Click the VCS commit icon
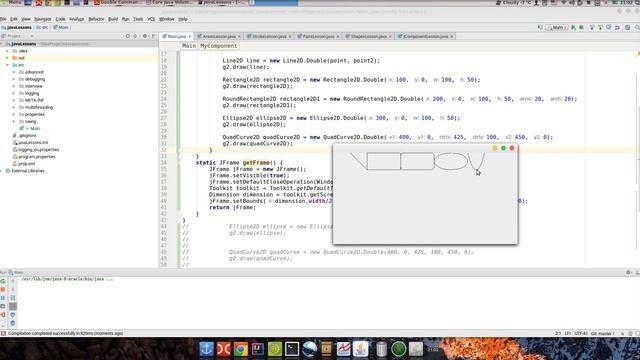Viewport: 640px width, 360px height. [x=600, y=28]
